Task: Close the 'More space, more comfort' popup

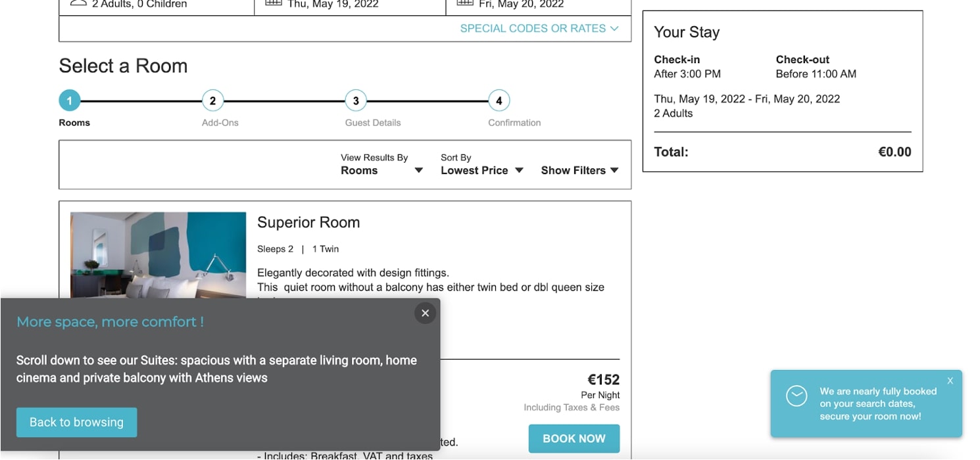Action: coord(425,313)
